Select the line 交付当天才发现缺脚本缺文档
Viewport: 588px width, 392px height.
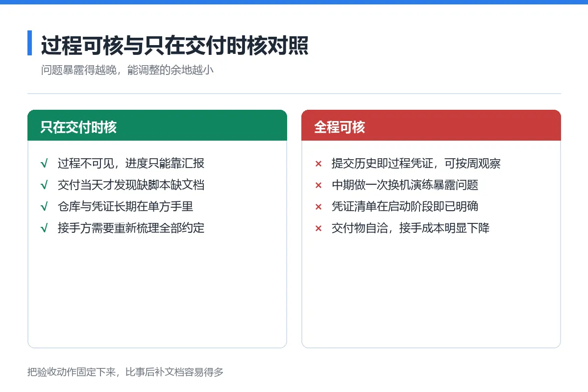pos(131,185)
